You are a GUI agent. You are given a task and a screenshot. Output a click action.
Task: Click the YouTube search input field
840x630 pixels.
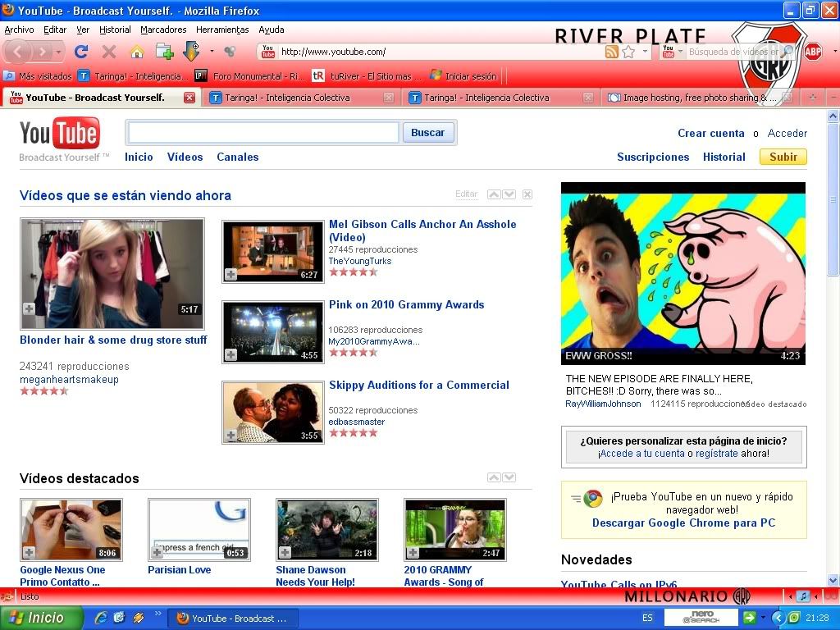(262, 132)
